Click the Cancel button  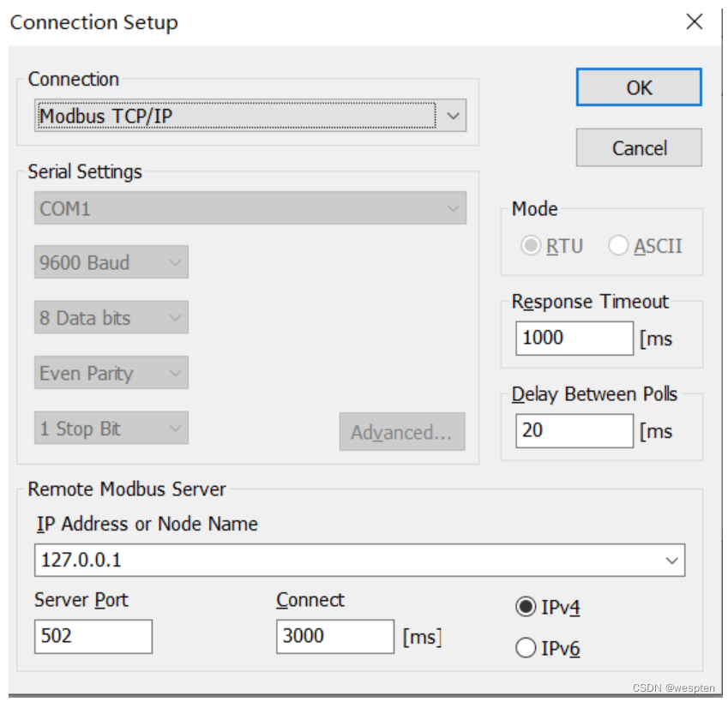[x=639, y=147]
